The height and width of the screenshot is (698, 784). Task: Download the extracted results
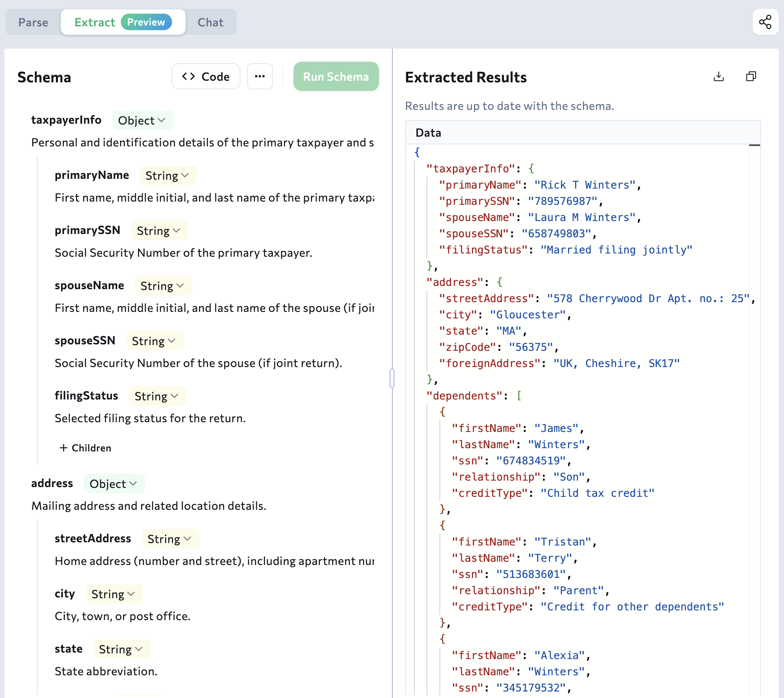pos(718,77)
